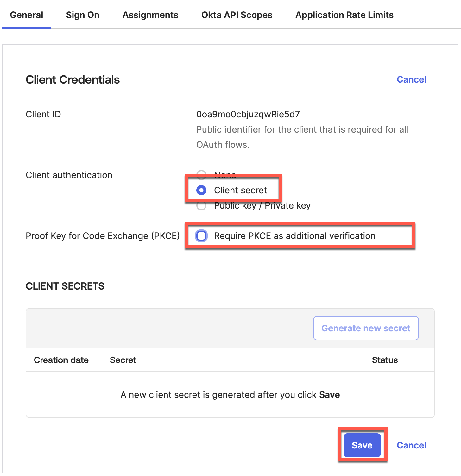Open the Sign On tab
The height and width of the screenshot is (476, 461).
point(83,15)
